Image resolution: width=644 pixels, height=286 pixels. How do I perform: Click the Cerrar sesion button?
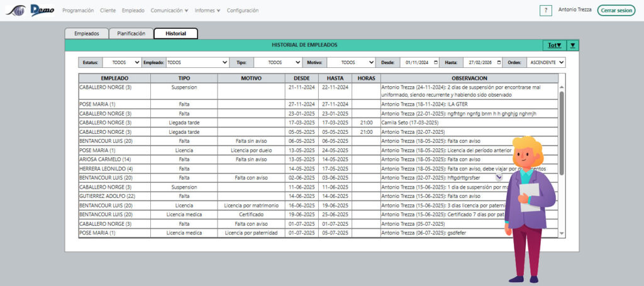click(x=616, y=11)
